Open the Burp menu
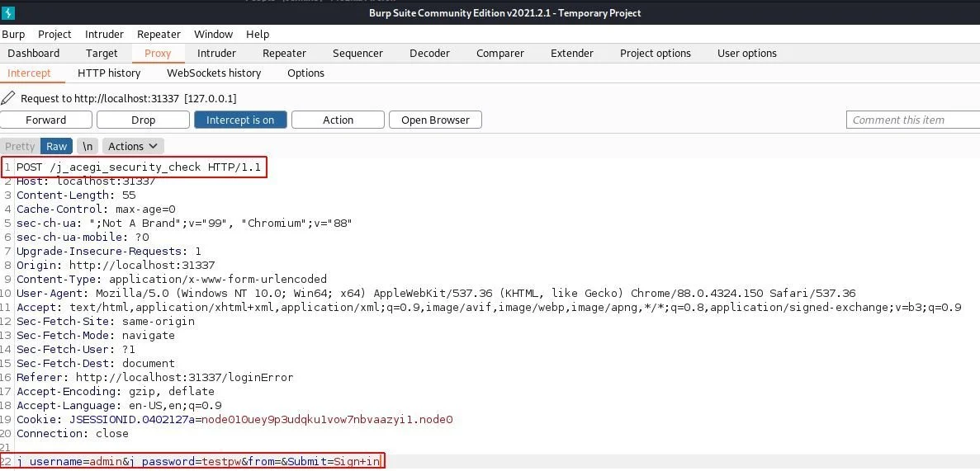Viewport: 980px width, 471px height. 13,34
